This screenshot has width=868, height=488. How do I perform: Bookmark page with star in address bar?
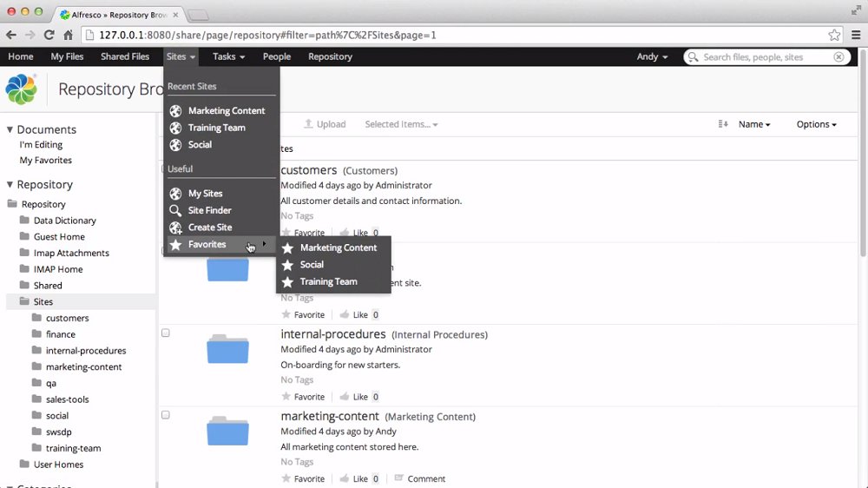click(x=834, y=35)
